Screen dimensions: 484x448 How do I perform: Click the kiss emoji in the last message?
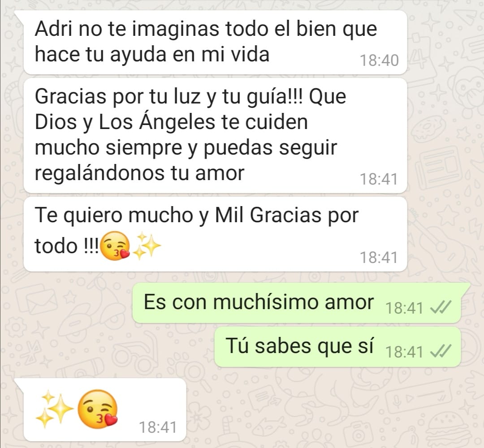coord(98,409)
